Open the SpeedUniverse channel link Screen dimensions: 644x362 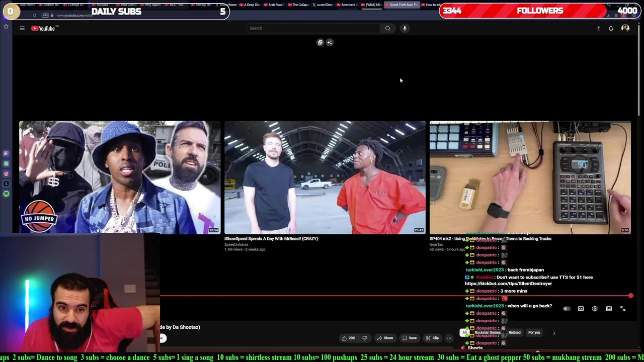pyautogui.click(x=236, y=244)
